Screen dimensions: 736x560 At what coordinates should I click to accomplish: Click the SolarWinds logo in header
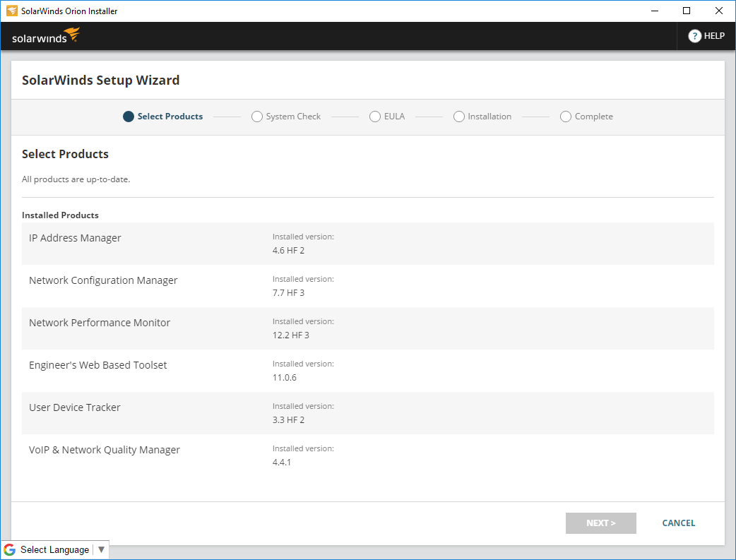coord(46,36)
